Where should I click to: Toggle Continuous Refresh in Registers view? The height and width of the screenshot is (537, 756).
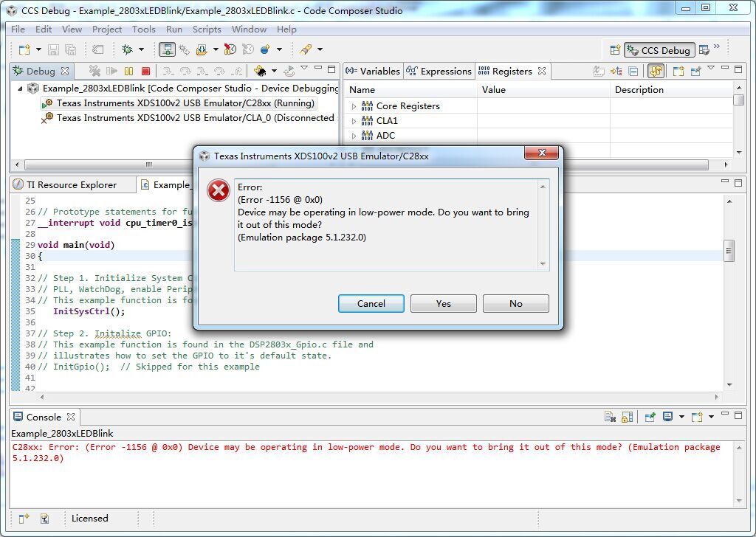(x=656, y=72)
